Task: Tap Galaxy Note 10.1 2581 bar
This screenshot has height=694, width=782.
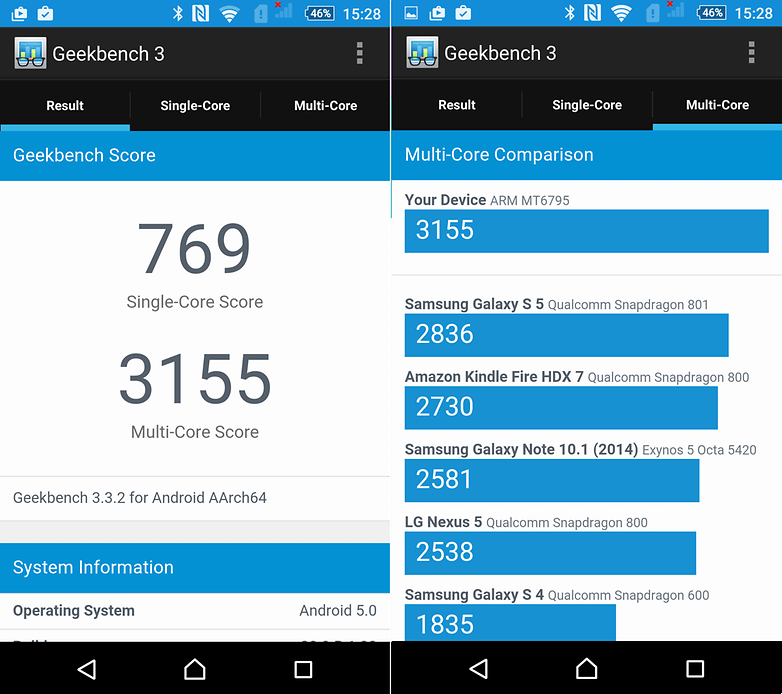Action: click(552, 480)
